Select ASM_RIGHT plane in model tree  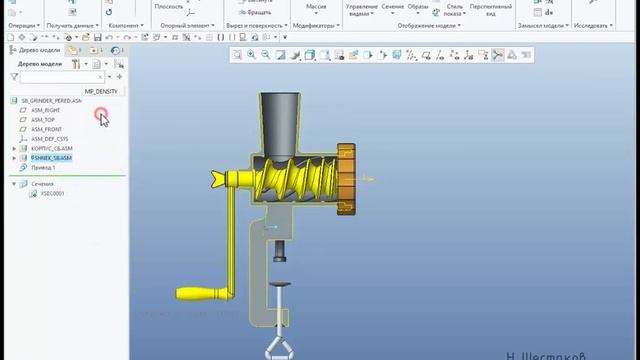46,110
